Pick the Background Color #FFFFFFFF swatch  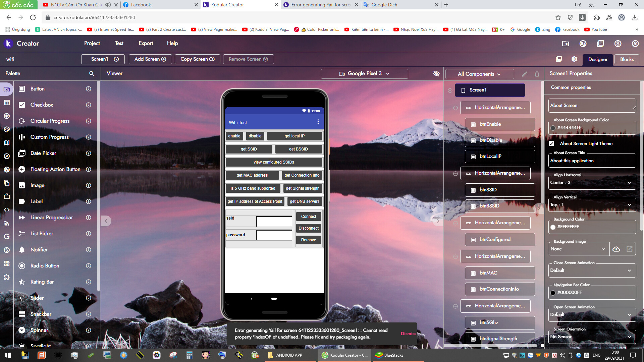(x=553, y=227)
